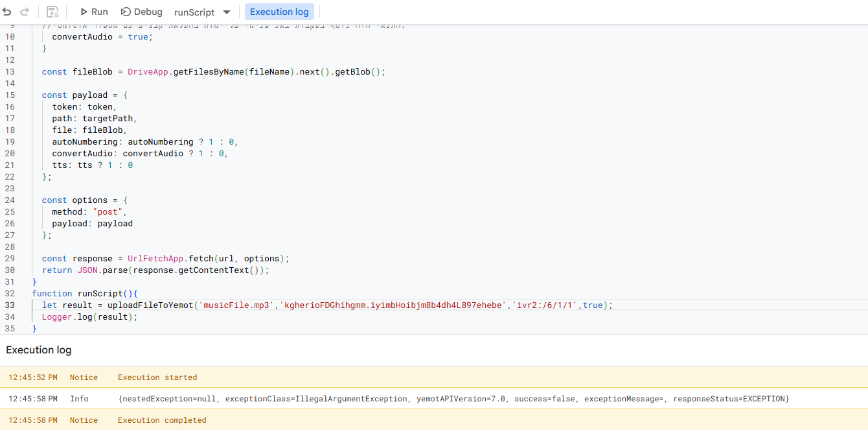This screenshot has height=439, width=868.
Task: Start Debug on the selected function
Action: coord(141,12)
